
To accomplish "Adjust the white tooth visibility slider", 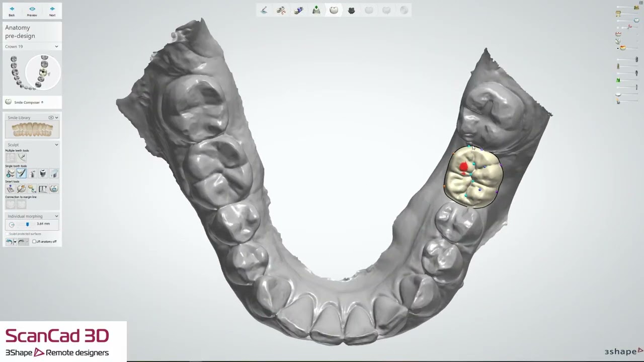I will pyautogui.click(x=636, y=20).
